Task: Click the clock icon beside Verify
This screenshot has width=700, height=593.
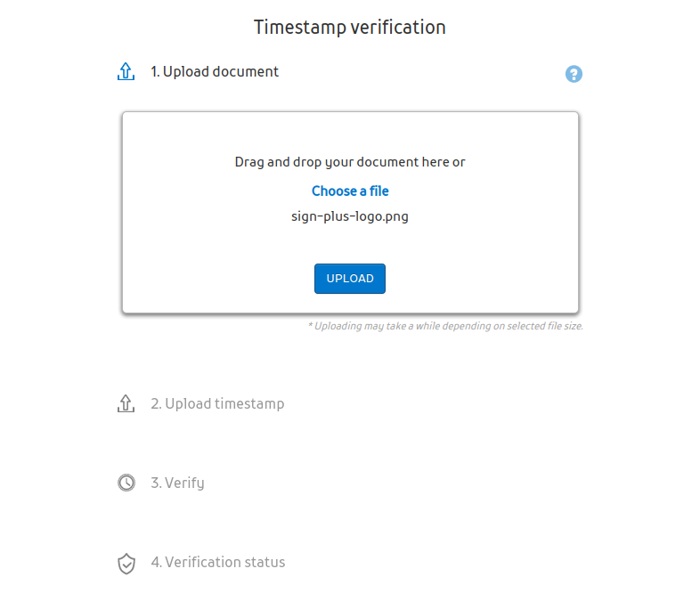Action: pyautogui.click(x=126, y=483)
